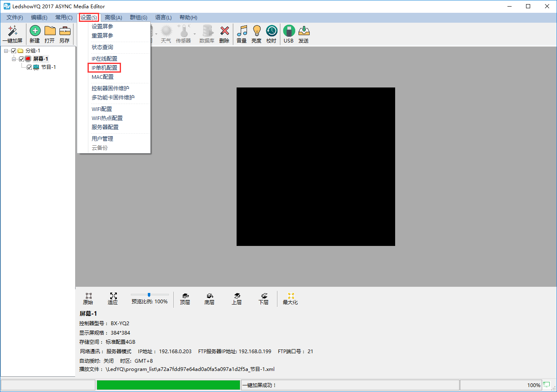
Task: Click the 最大化 maximize layer button
Action: point(290,298)
